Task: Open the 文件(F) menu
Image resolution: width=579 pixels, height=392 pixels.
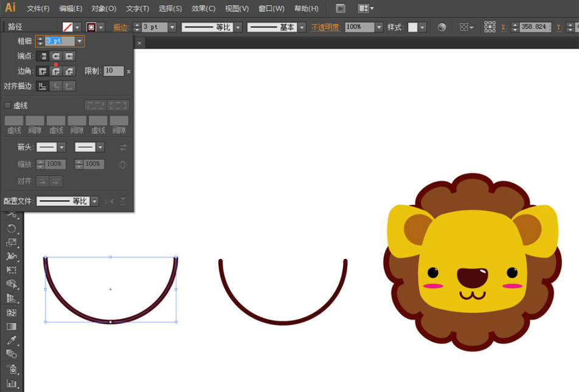Action: [x=38, y=9]
